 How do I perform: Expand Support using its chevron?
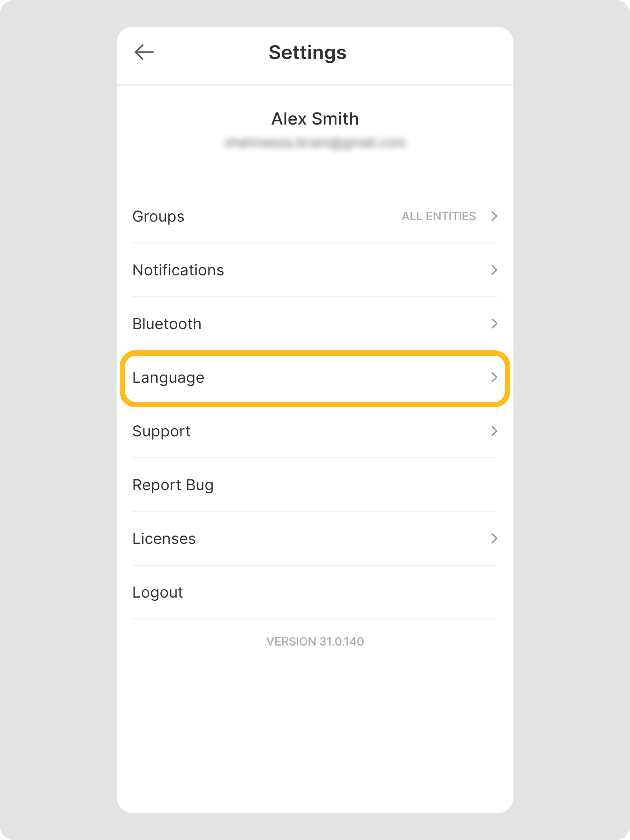[494, 431]
